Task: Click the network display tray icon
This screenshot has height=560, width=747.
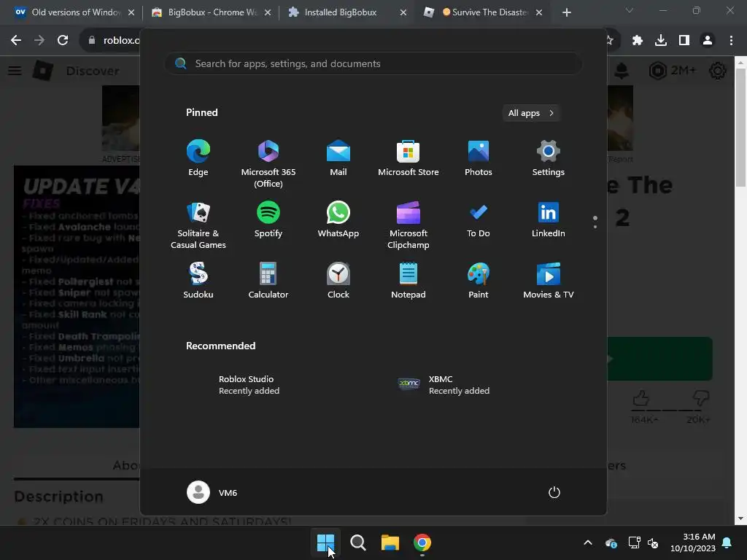Action: click(x=634, y=542)
